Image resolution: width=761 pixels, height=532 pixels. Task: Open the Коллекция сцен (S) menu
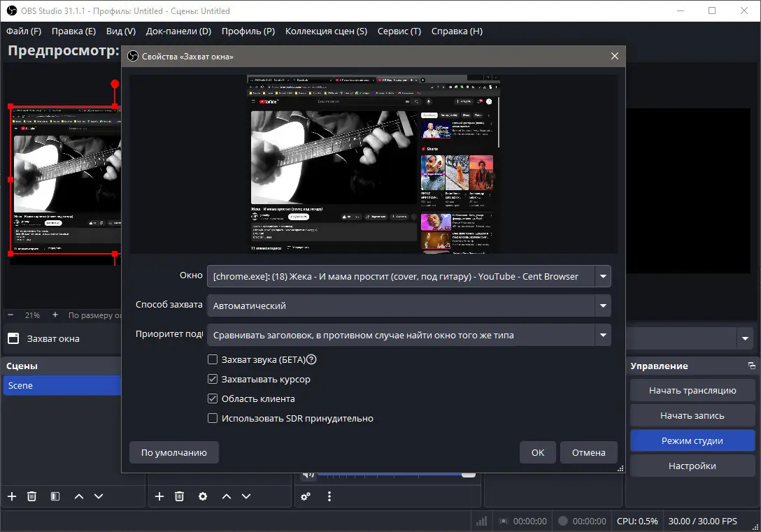click(326, 31)
